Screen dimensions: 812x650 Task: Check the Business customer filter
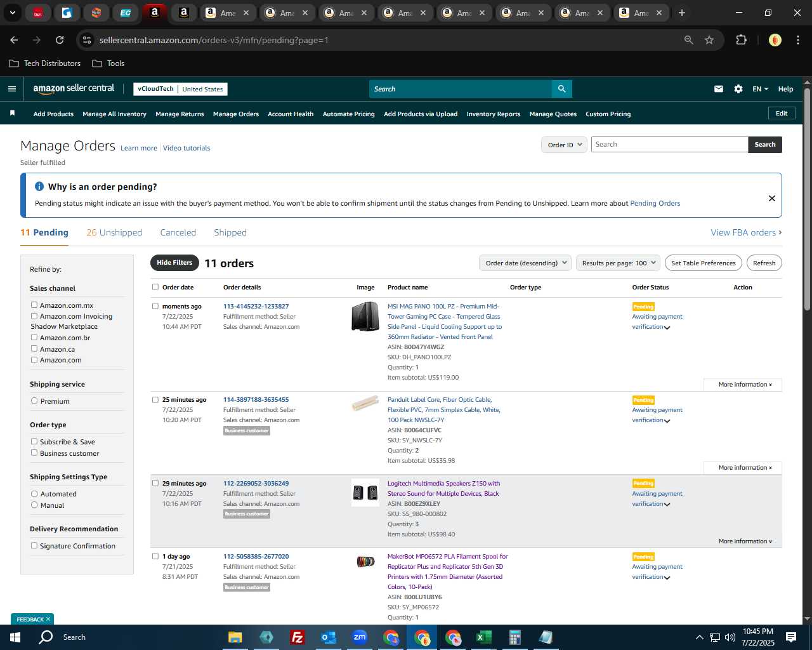coord(34,453)
